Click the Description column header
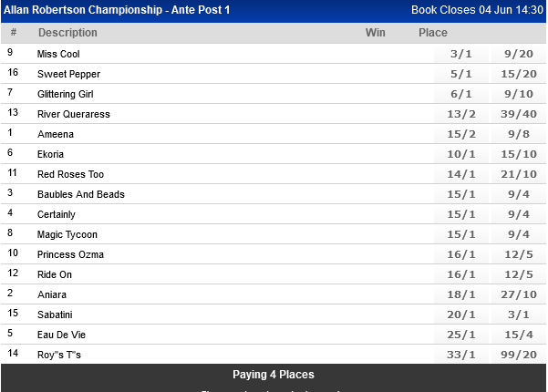548x392 pixels. (x=67, y=33)
